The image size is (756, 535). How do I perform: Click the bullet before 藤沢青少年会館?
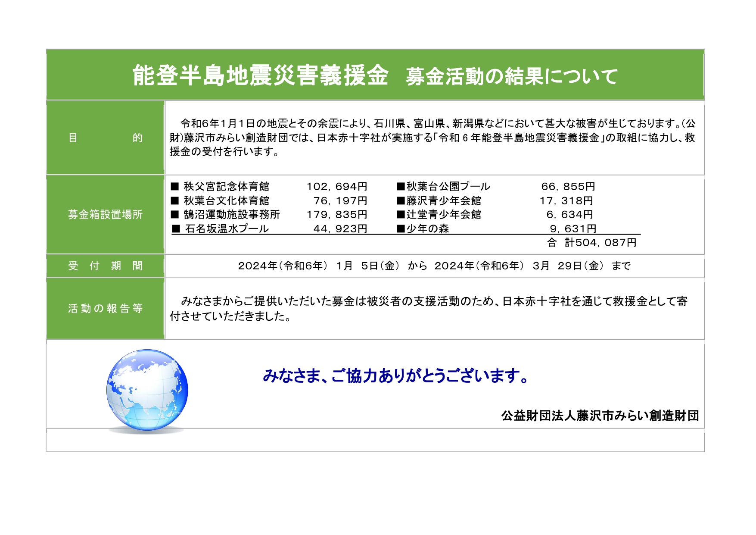(x=401, y=201)
